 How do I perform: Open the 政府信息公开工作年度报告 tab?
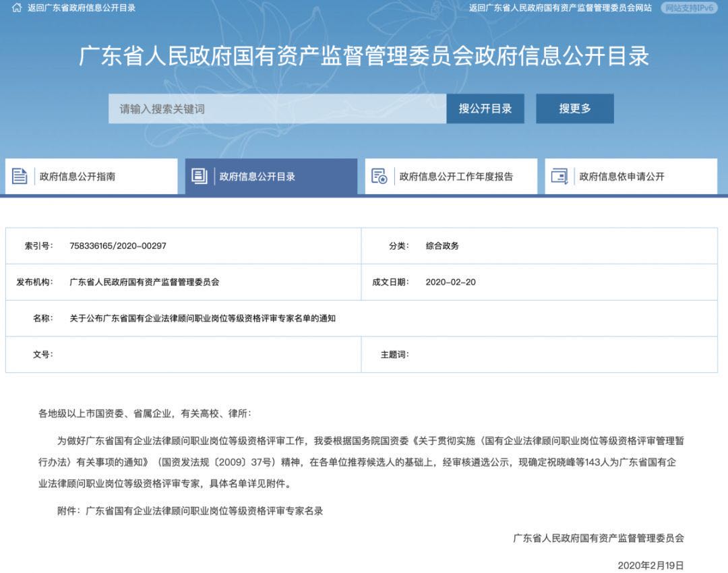[451, 177]
